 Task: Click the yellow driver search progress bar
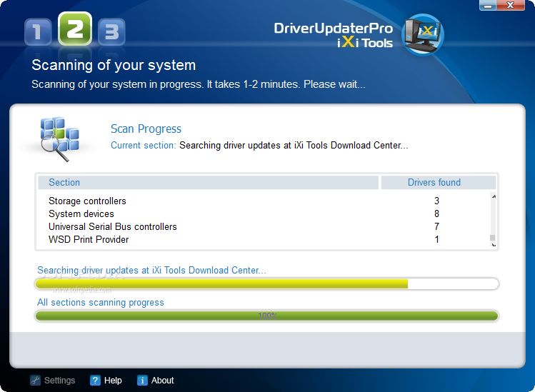click(x=267, y=284)
